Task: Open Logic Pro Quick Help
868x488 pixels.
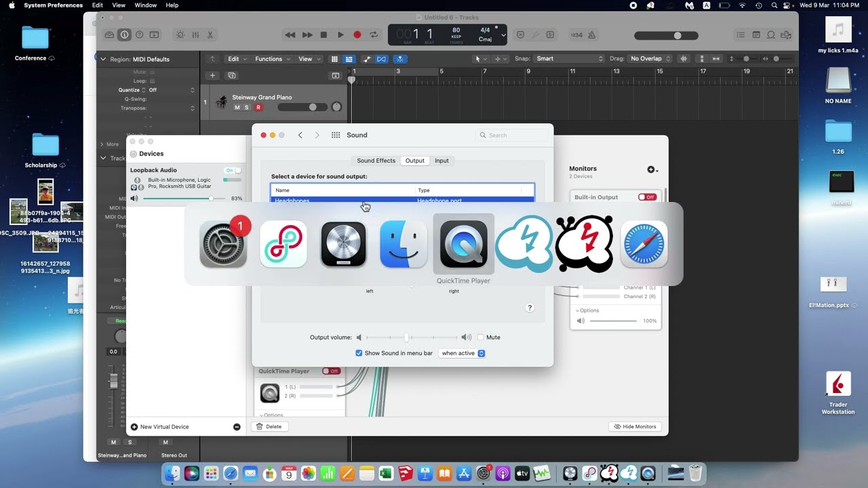Action: click(139, 35)
